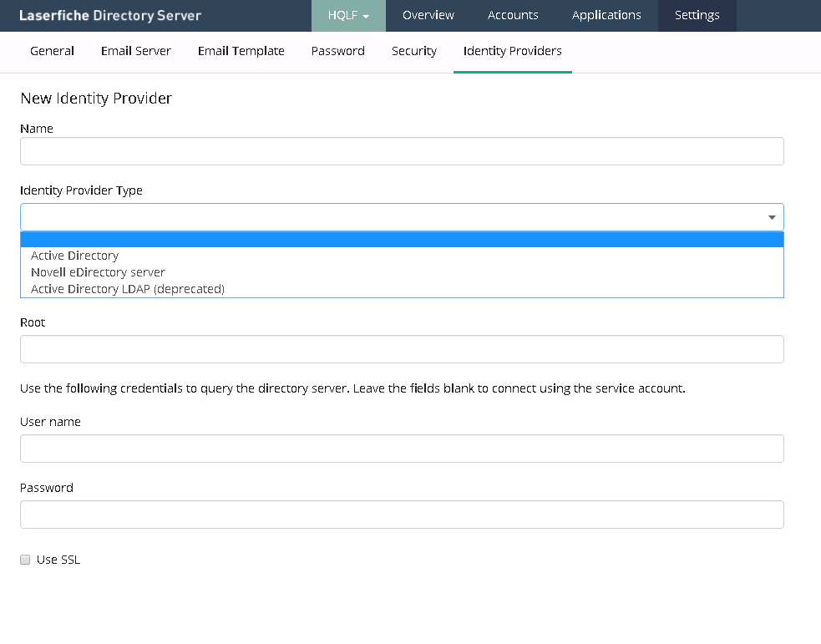Click the Name input field

coord(402,151)
